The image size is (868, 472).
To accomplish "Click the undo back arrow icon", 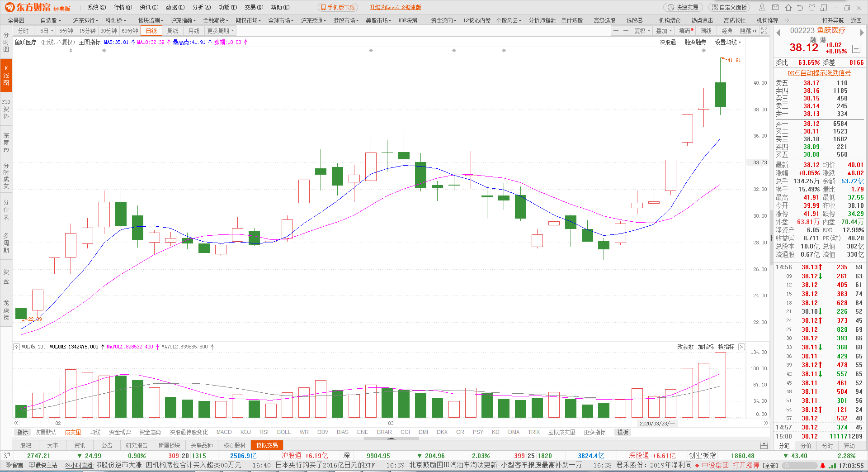I will click(x=800, y=7).
